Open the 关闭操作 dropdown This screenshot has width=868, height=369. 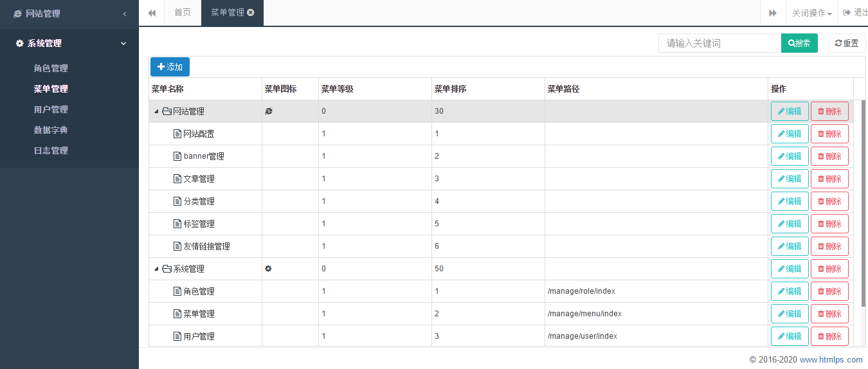tap(811, 13)
